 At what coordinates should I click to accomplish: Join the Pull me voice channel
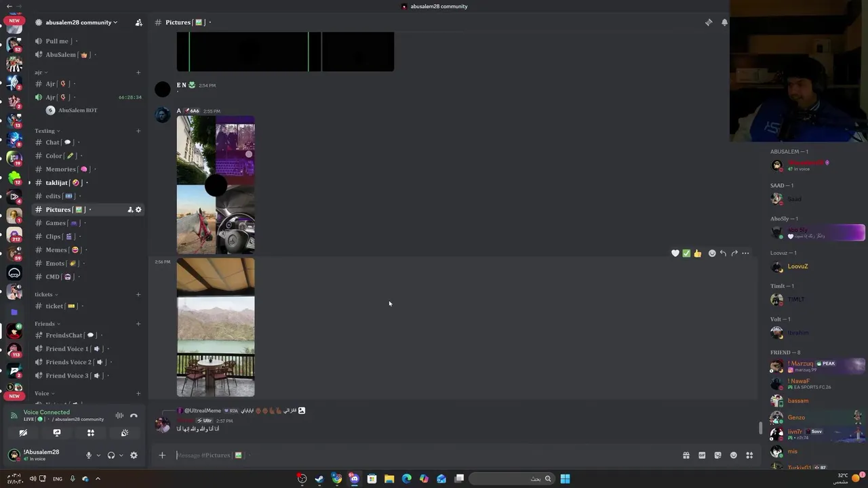87,41
